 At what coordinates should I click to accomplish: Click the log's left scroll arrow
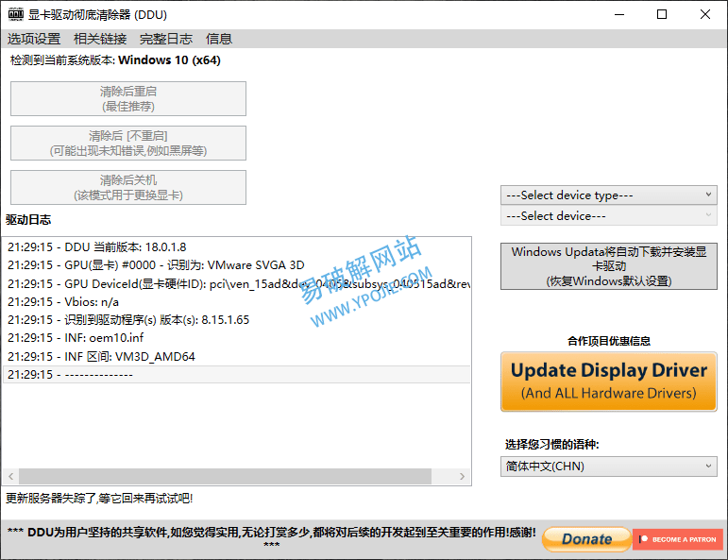pos(10,476)
